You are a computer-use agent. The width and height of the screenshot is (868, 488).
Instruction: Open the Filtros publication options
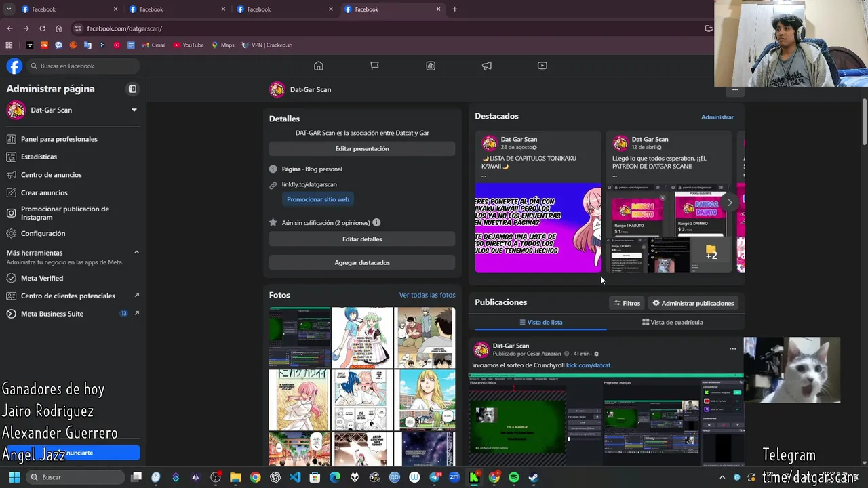point(627,303)
